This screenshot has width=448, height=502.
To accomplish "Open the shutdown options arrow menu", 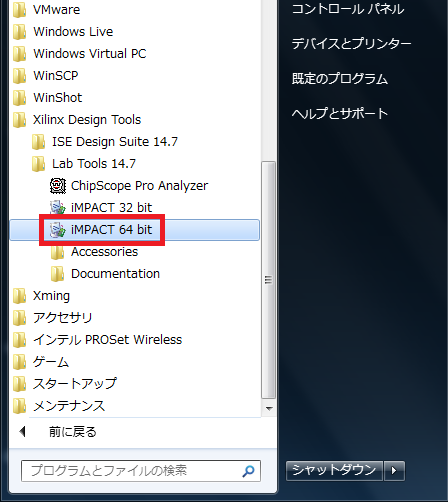I will [394, 471].
